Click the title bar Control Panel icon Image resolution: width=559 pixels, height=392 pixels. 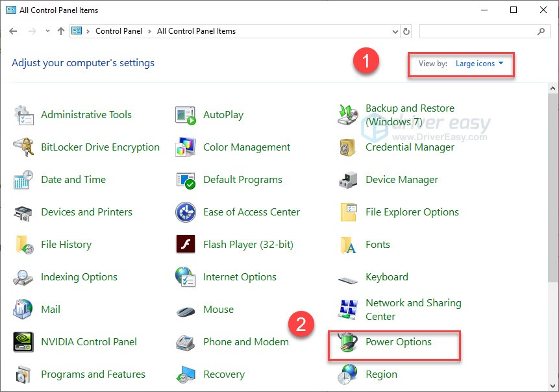(11, 10)
